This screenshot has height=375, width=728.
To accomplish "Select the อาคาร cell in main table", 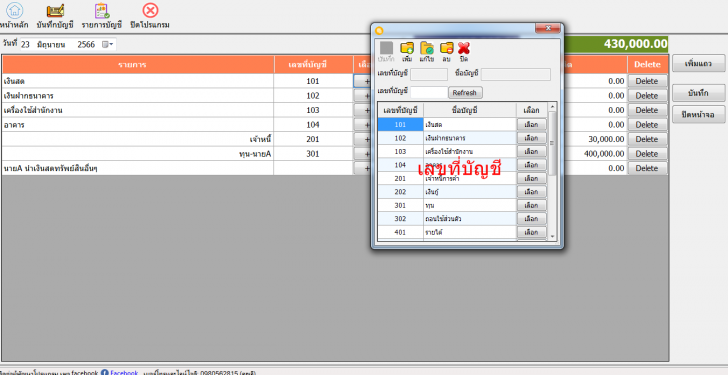I will tap(138, 124).
